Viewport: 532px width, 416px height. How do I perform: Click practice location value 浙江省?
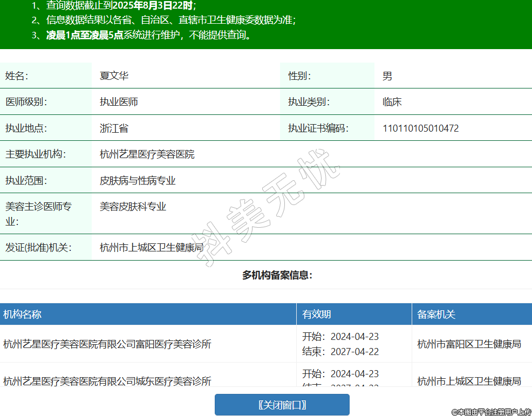coord(114,128)
